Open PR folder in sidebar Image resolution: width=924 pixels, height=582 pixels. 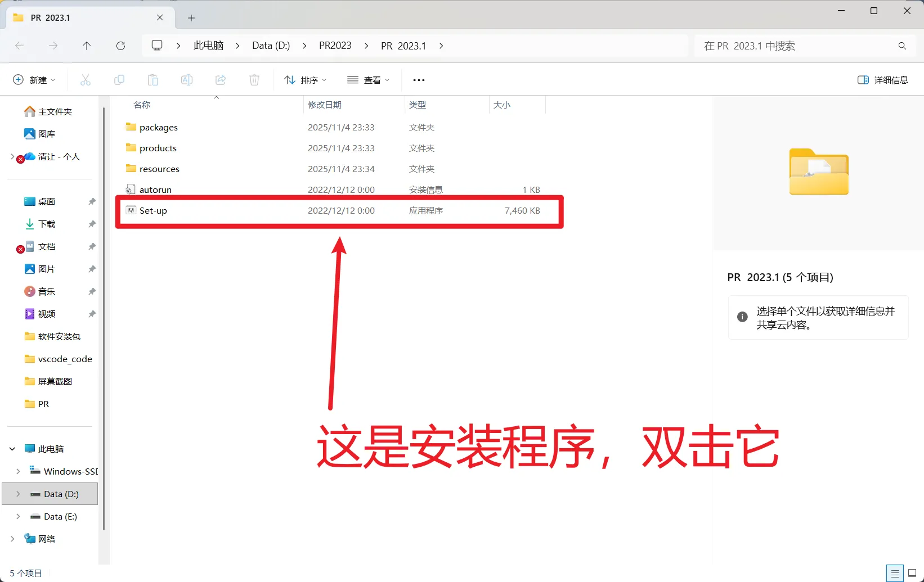pos(37,404)
